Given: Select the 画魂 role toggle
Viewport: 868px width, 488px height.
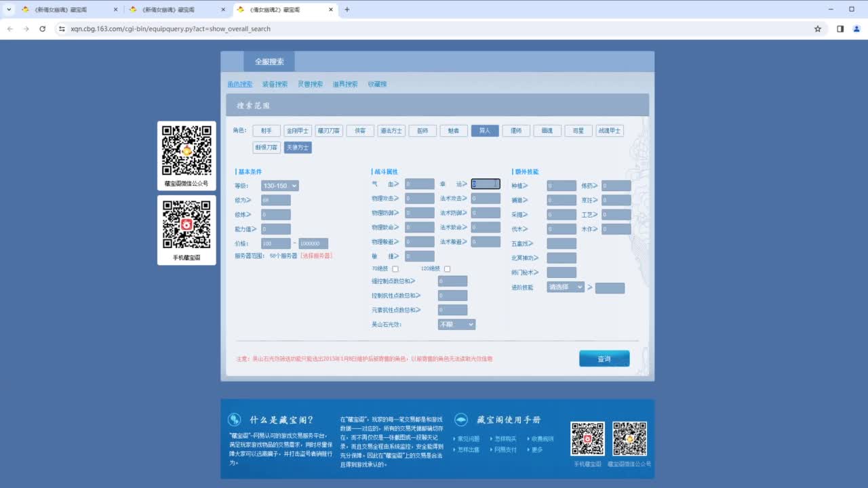Looking at the screenshot, I should click(x=547, y=131).
